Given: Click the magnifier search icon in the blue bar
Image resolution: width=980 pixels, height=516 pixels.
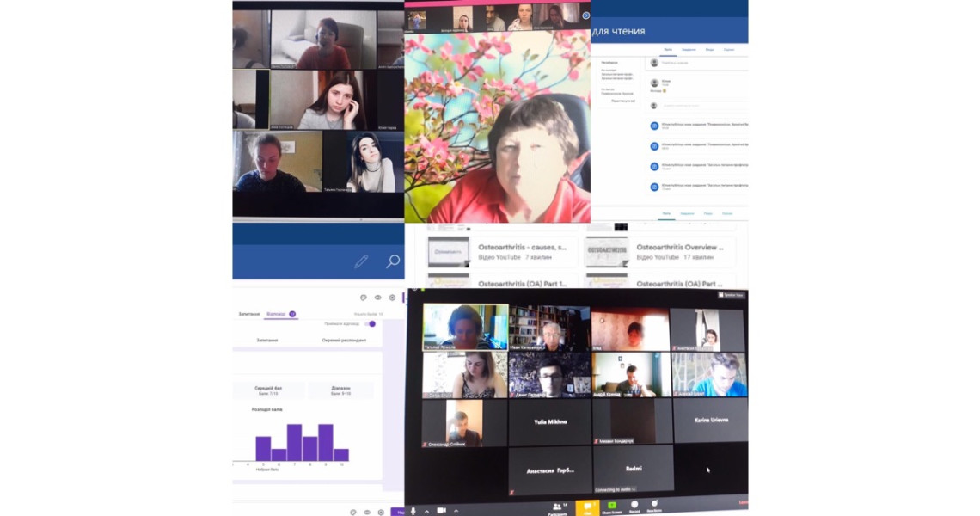Looking at the screenshot, I should point(393,261).
